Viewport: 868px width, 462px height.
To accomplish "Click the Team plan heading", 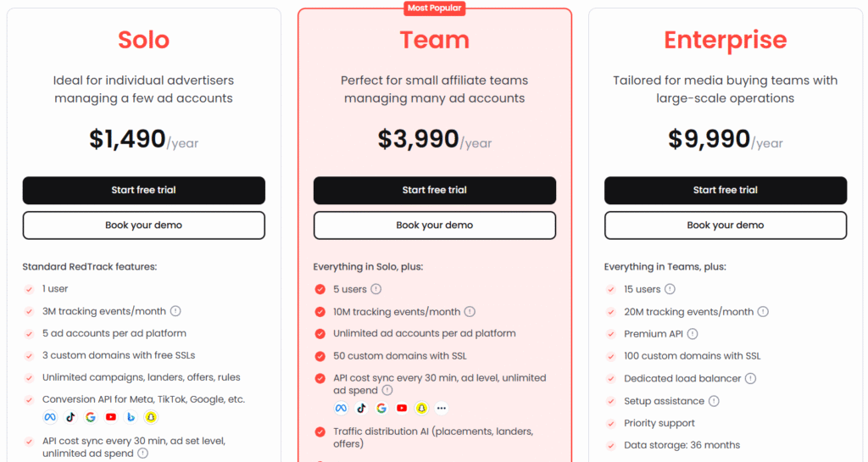I will (435, 40).
